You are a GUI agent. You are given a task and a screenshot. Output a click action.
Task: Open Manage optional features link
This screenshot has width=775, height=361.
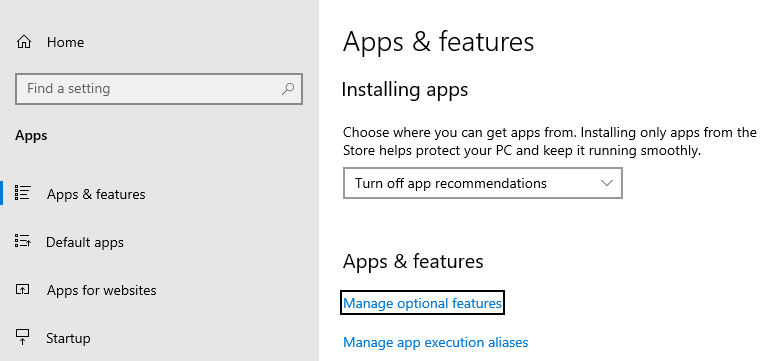[423, 303]
